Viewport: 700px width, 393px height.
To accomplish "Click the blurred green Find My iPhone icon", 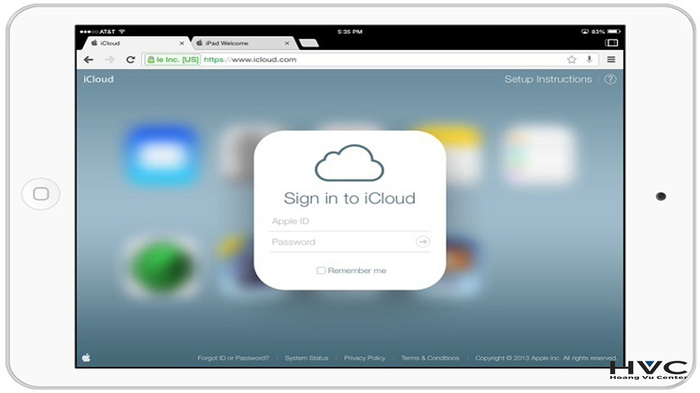I will [163, 267].
